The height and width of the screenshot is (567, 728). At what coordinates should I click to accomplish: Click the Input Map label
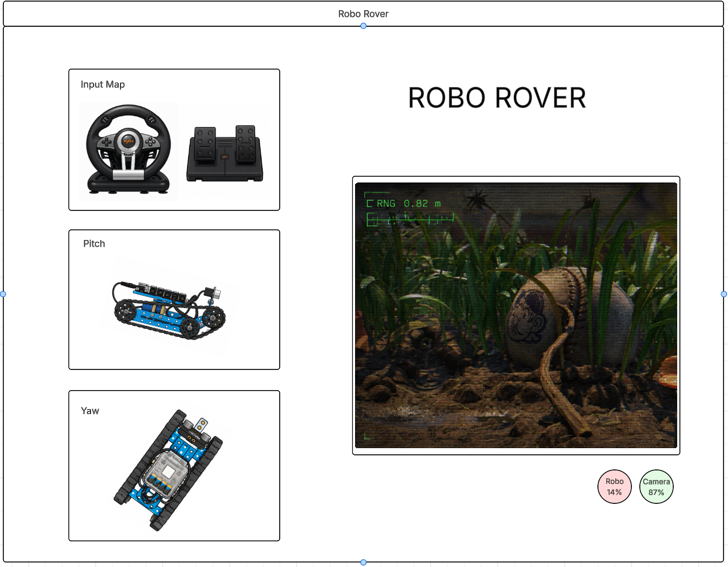tap(103, 84)
